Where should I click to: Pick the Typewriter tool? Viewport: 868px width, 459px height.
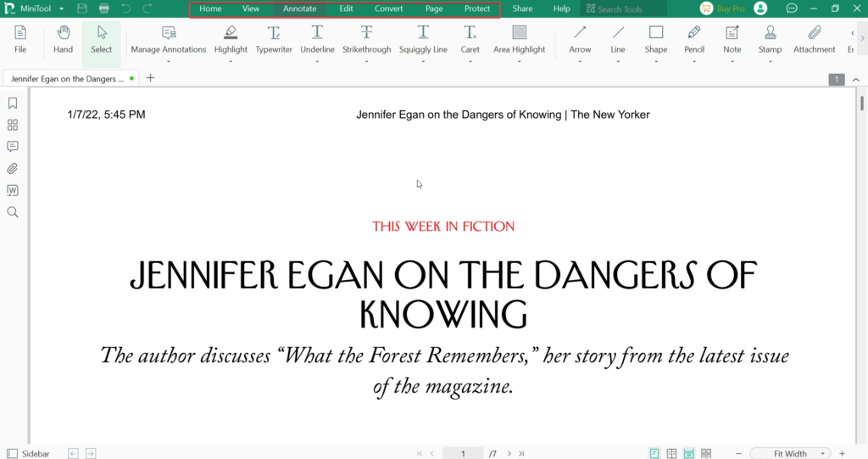(x=274, y=39)
